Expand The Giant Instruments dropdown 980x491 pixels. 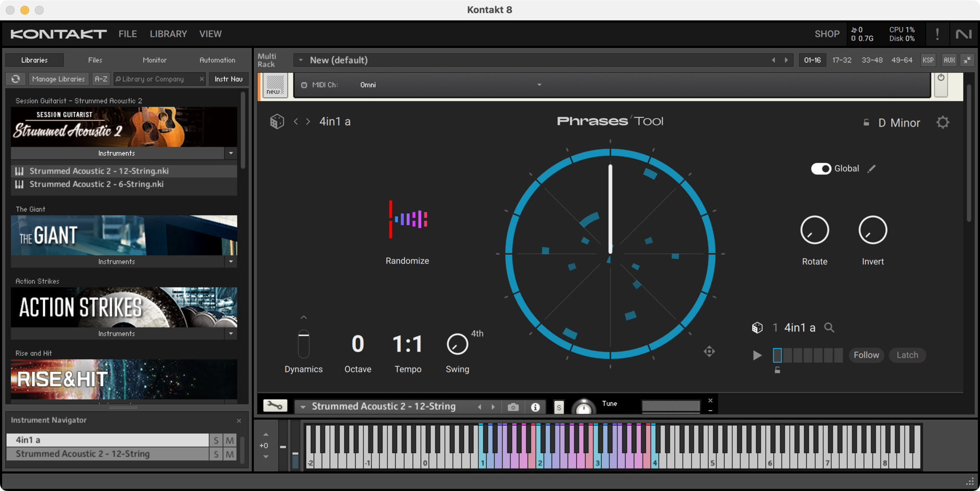(231, 261)
